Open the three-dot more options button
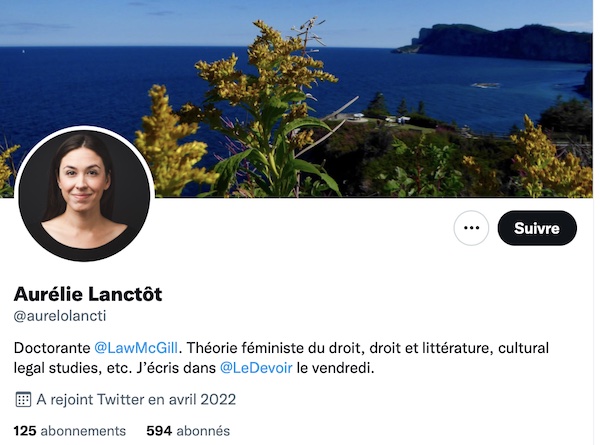Image resolution: width=600 pixels, height=445 pixels. point(471,228)
